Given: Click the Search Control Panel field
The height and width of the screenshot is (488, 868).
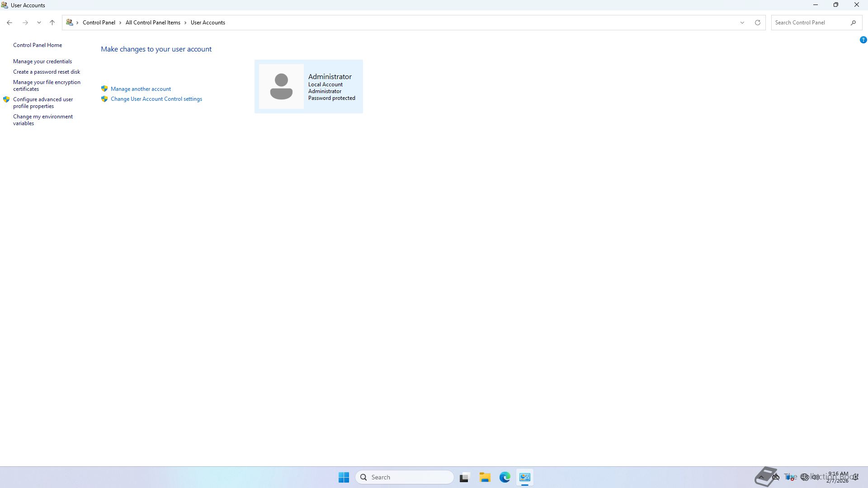Looking at the screenshot, I should (x=809, y=23).
